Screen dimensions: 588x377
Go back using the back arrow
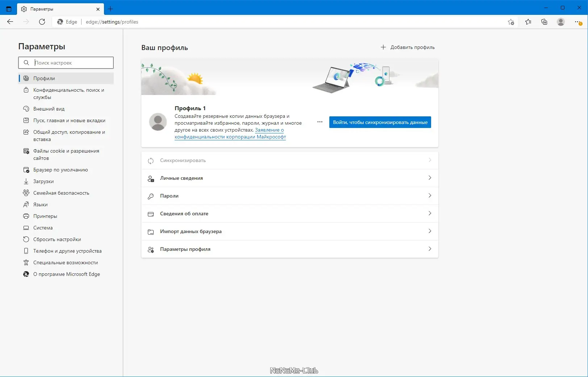pyautogui.click(x=10, y=22)
